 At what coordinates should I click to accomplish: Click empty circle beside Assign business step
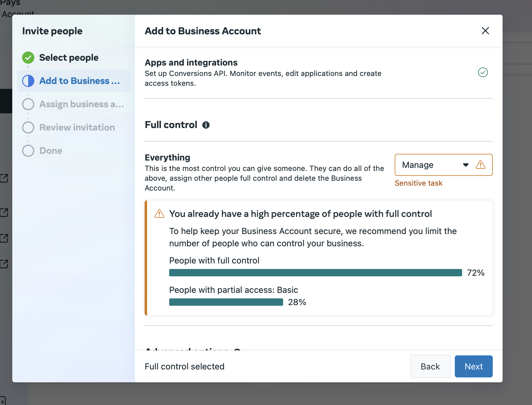(28, 104)
